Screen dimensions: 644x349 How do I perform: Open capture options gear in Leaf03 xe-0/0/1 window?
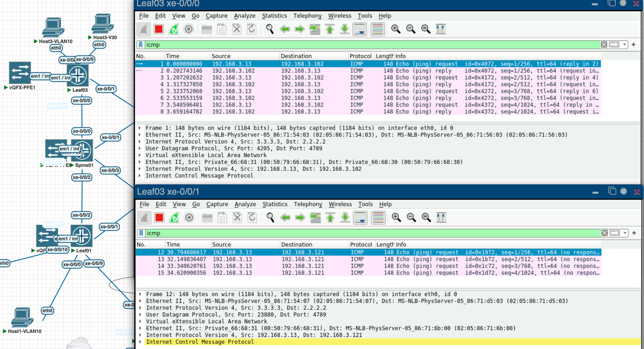pos(189,218)
